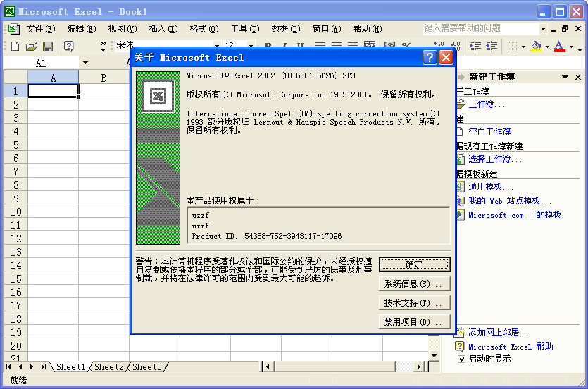Restore the Book1 workbook window in menu bar

(565, 28)
